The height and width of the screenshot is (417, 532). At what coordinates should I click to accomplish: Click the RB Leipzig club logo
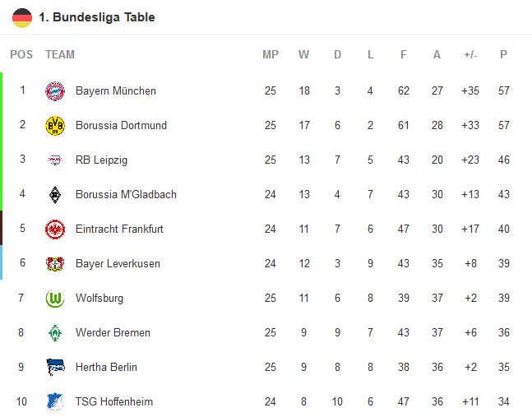click(55, 160)
